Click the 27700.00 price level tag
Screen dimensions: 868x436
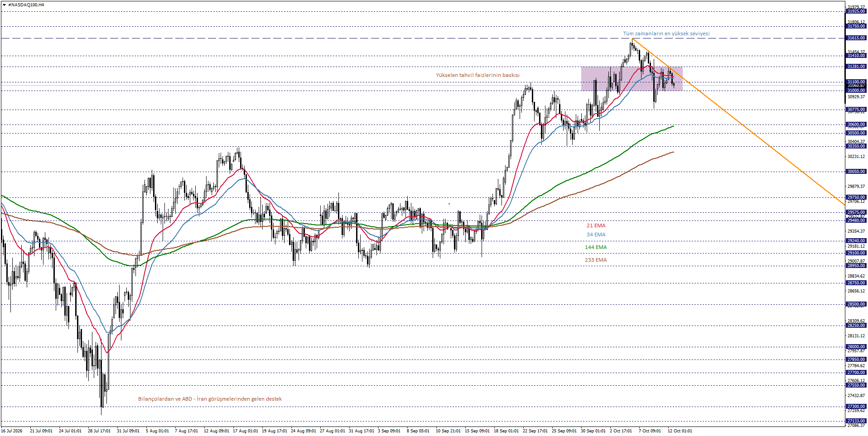(x=856, y=373)
